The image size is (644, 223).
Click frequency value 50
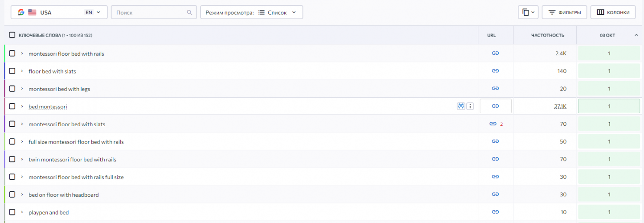[563, 141]
